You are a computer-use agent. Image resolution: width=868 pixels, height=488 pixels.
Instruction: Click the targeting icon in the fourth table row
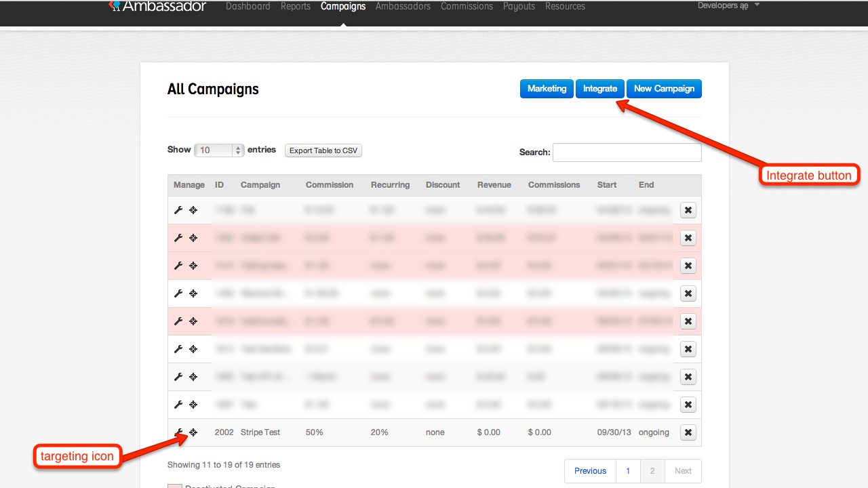click(193, 293)
